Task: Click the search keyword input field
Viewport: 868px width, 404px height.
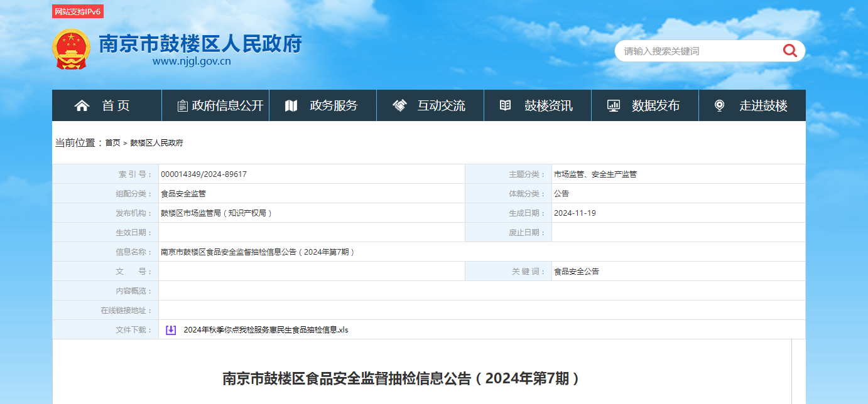Action: coord(698,51)
